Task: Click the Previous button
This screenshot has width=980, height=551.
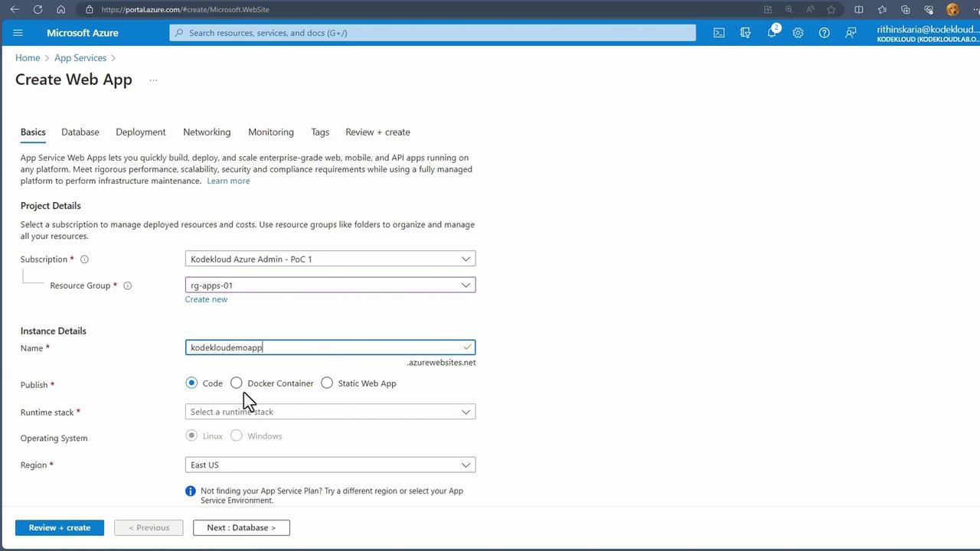Action: pos(149,528)
